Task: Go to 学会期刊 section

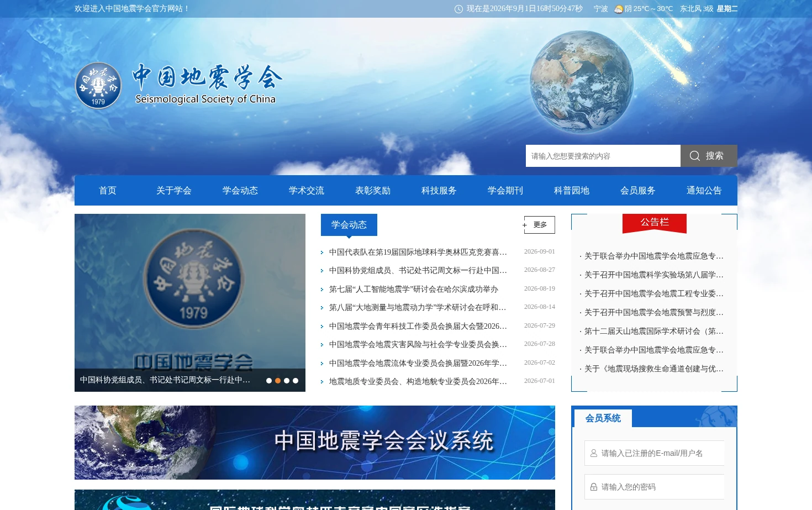Action: click(x=505, y=191)
